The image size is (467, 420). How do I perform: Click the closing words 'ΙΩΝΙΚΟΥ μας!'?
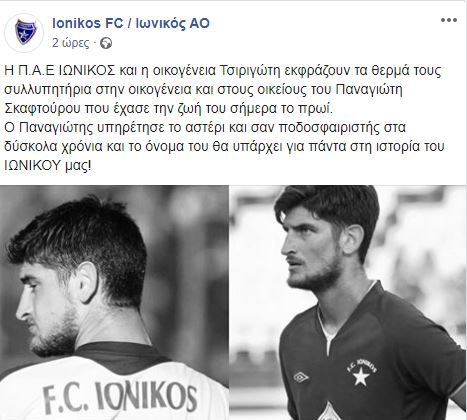coord(47,166)
